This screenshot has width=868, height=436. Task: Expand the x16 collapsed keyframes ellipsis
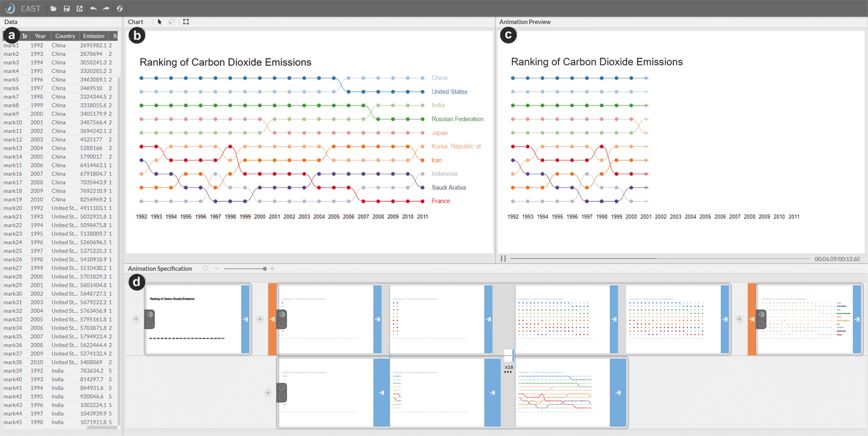pyautogui.click(x=508, y=372)
